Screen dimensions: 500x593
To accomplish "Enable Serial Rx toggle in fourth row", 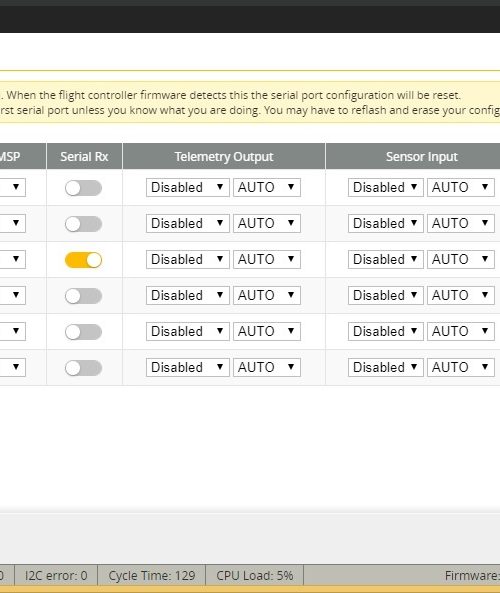I will [83, 296].
